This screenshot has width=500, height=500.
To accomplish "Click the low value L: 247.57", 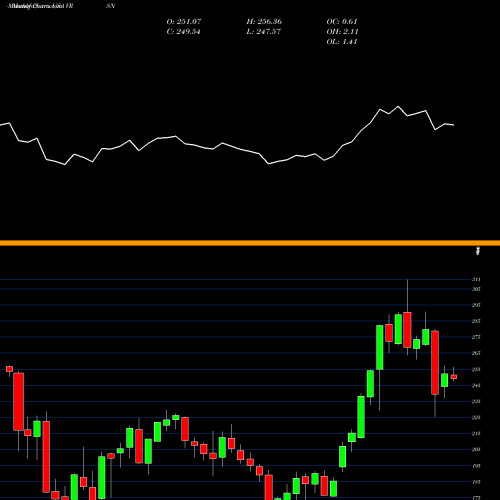I will [x=263, y=32].
